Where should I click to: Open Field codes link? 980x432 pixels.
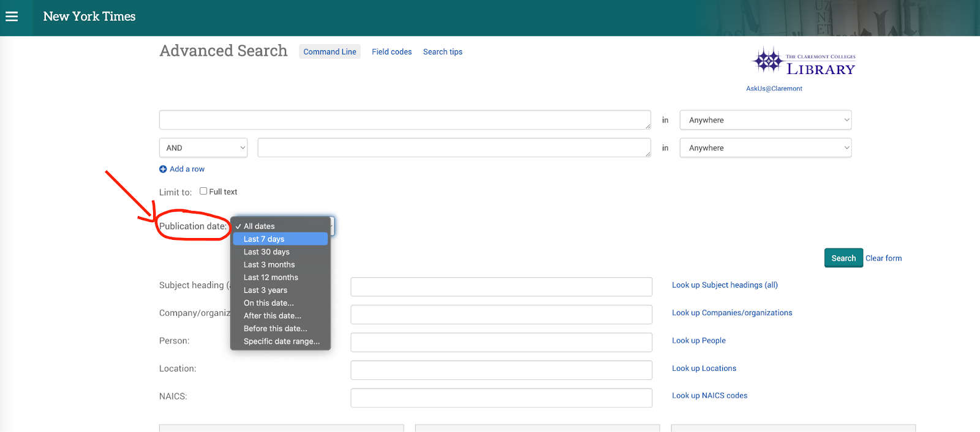(391, 52)
